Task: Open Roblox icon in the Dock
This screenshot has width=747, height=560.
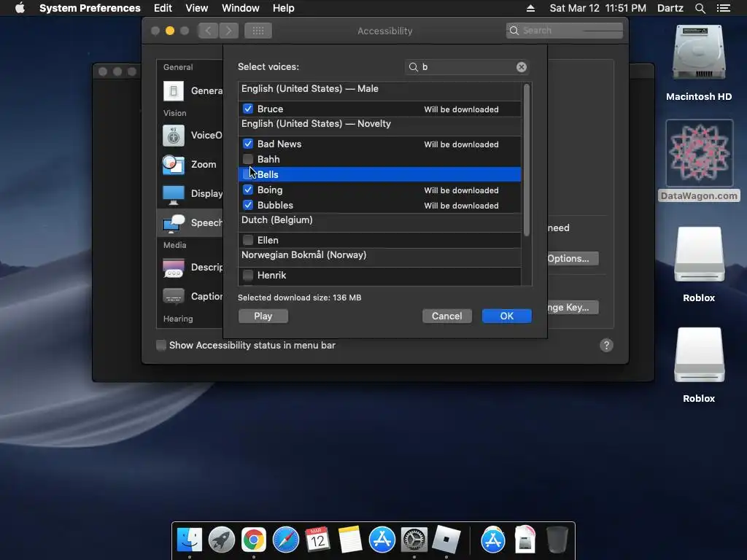Action: click(x=446, y=540)
